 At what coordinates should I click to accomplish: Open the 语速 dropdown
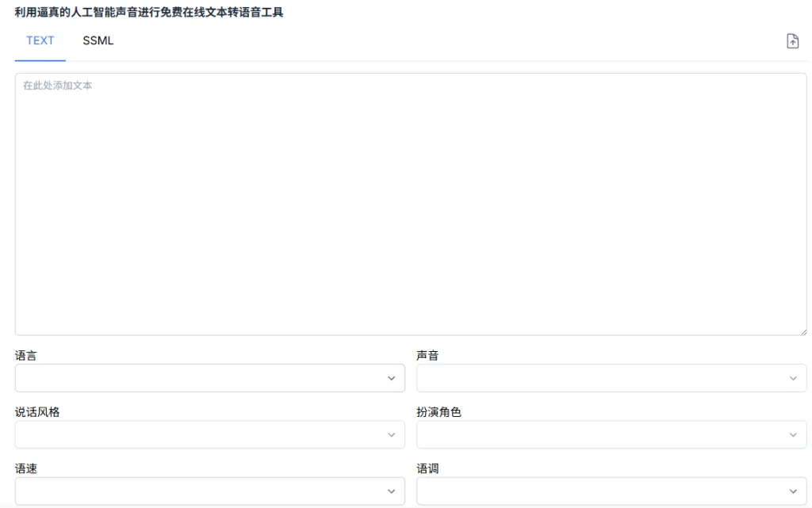tap(209, 491)
